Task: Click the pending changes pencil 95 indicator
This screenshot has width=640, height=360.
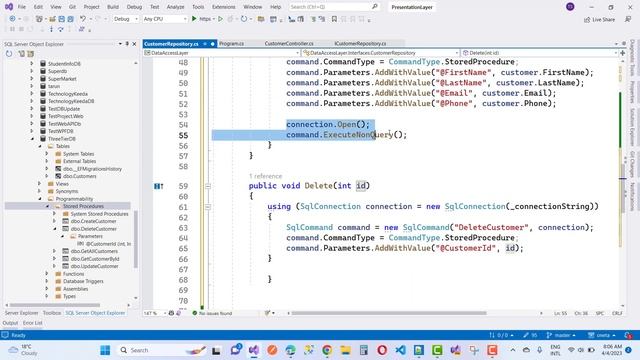Action: click(x=530, y=335)
